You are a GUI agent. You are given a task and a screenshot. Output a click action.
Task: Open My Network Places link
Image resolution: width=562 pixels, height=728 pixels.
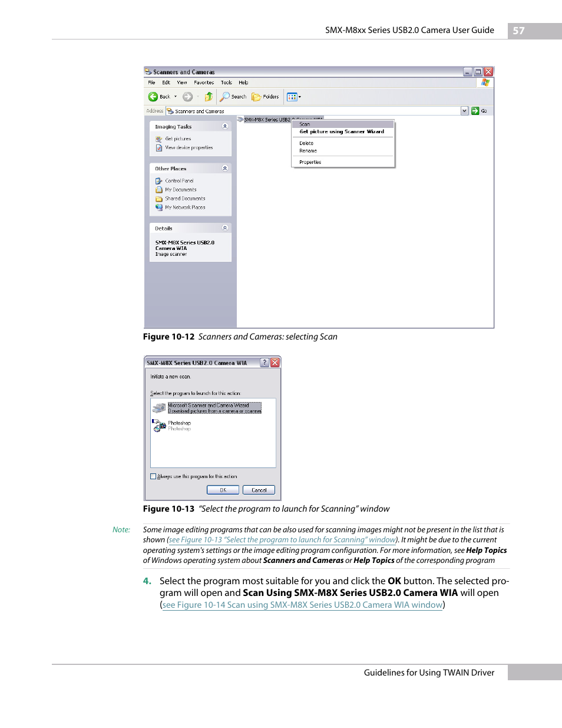(x=185, y=207)
